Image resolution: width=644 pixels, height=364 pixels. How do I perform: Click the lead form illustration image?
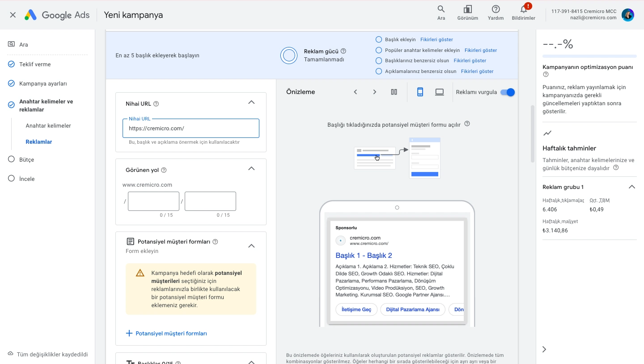point(397,158)
